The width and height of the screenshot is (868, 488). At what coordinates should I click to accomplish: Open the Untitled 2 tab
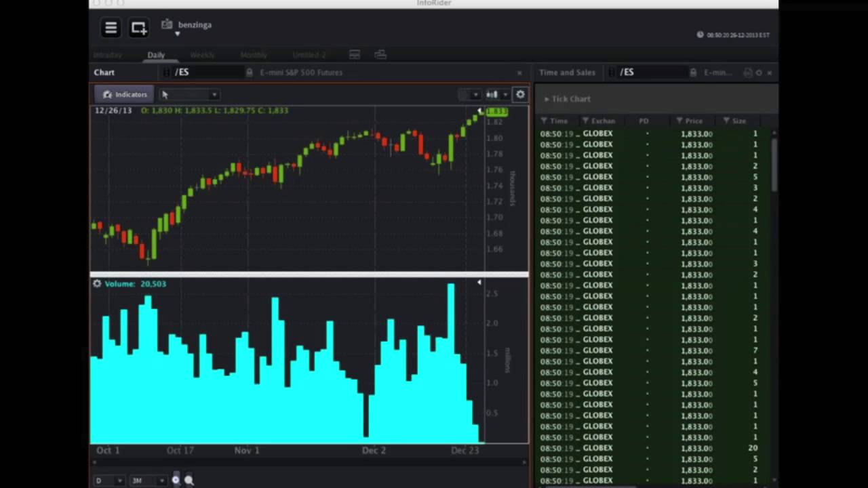(x=309, y=55)
